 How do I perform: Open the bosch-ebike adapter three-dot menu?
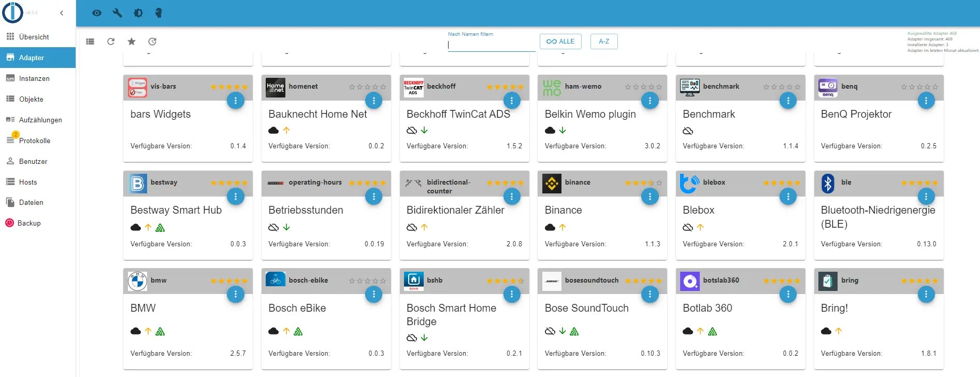click(373, 295)
